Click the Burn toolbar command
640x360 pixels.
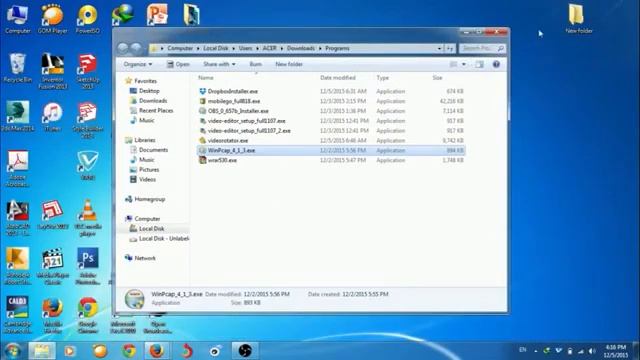pyautogui.click(x=256, y=64)
